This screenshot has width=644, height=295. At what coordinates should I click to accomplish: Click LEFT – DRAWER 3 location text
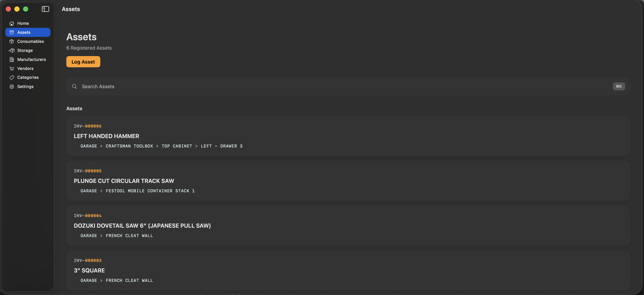click(222, 146)
